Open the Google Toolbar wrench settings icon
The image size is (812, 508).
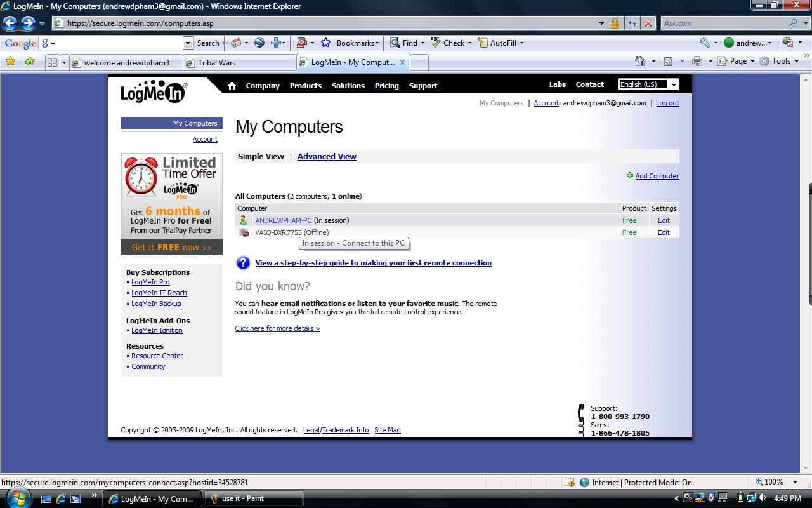click(x=705, y=43)
